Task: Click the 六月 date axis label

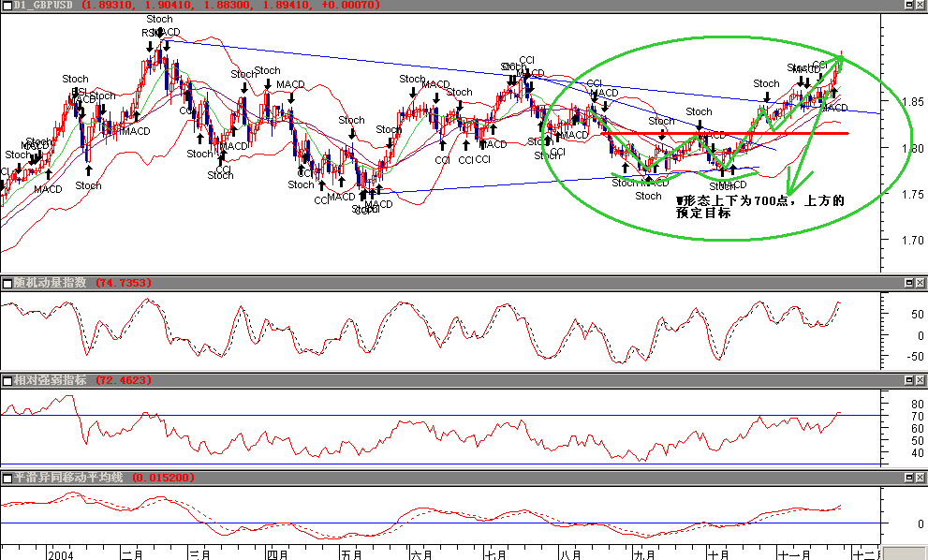Action: click(421, 554)
